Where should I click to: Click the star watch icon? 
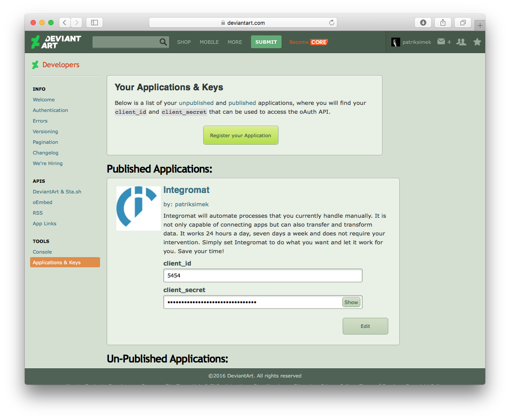pyautogui.click(x=477, y=42)
